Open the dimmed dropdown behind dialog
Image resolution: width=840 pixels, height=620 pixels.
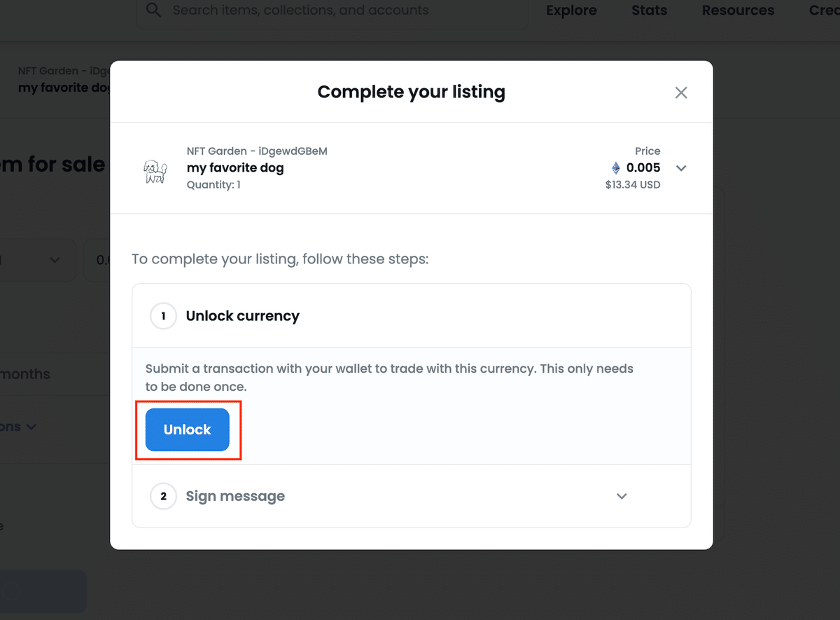click(35, 260)
